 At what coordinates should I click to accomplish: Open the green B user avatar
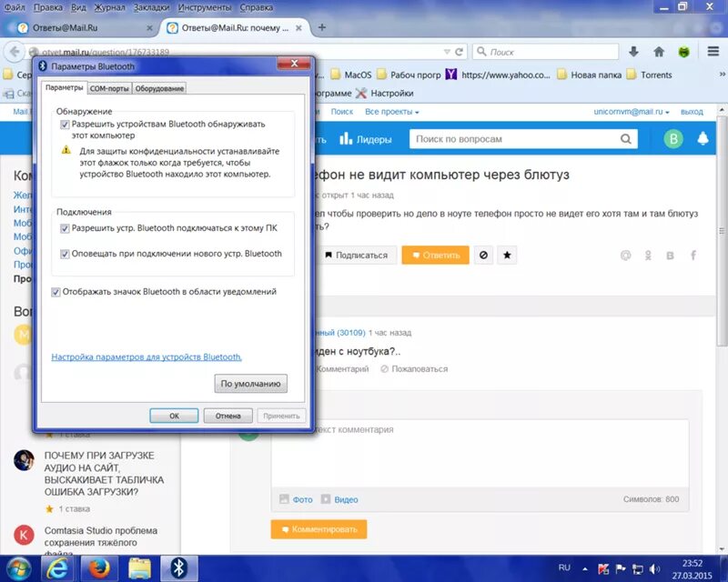click(x=673, y=139)
